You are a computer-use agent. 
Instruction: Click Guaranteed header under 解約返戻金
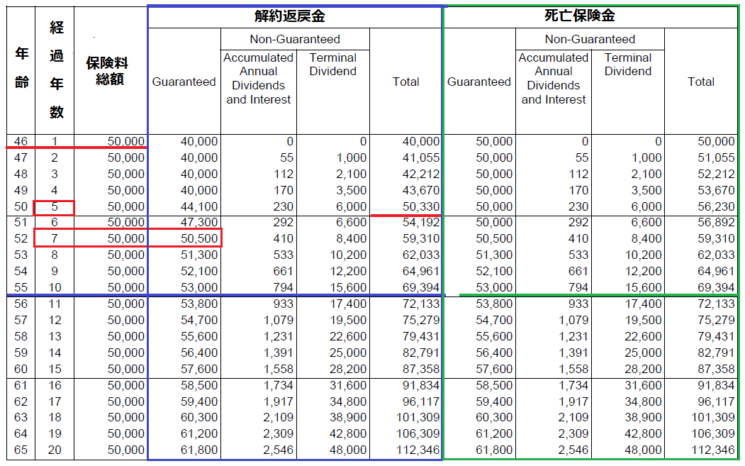coord(184,81)
